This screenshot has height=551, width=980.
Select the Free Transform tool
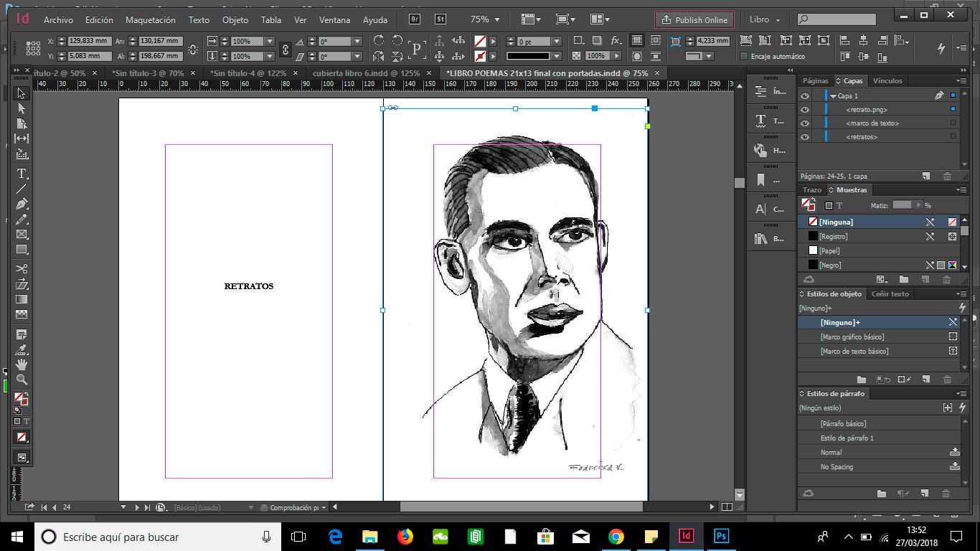(22, 284)
